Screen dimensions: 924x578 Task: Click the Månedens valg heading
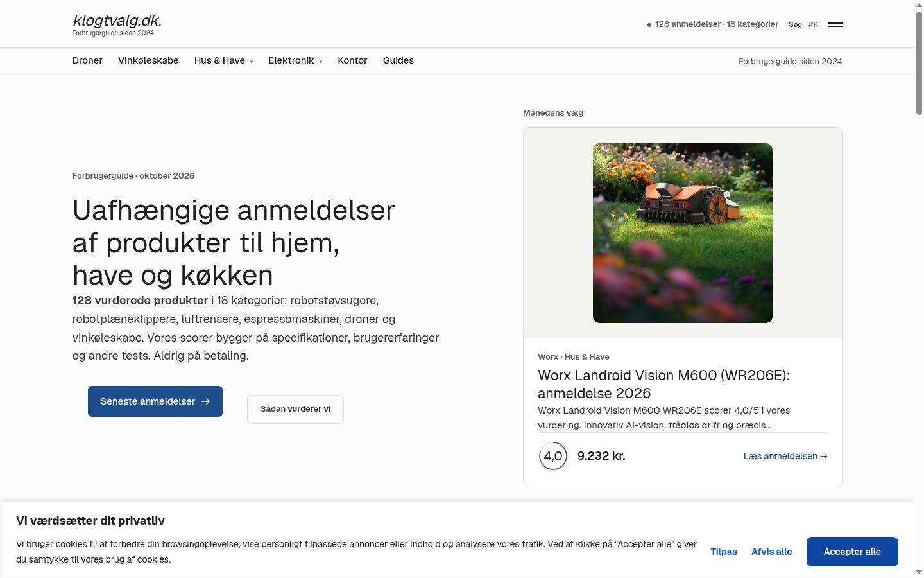(553, 113)
